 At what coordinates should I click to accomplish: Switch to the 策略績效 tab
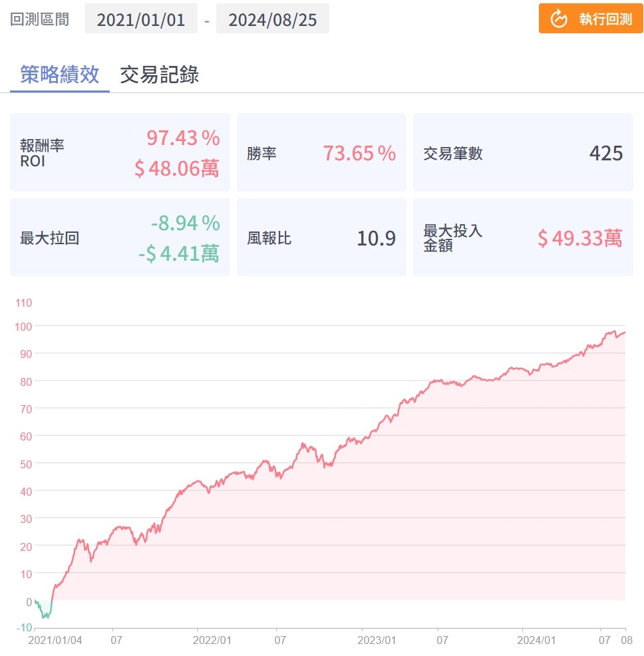coord(60,75)
